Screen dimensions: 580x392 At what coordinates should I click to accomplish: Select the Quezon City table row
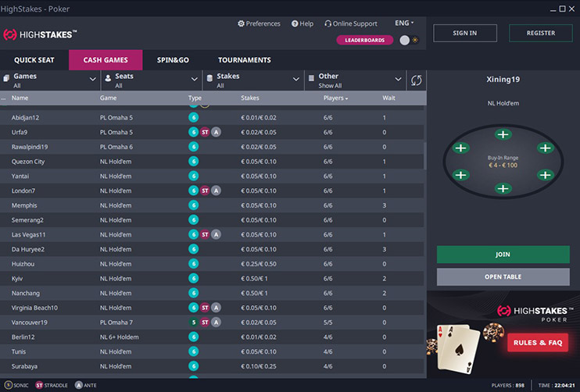(212, 162)
